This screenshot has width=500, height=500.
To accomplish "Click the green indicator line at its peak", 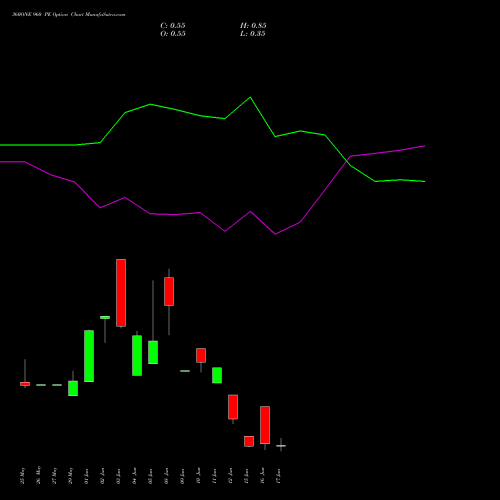I will coord(250,97).
